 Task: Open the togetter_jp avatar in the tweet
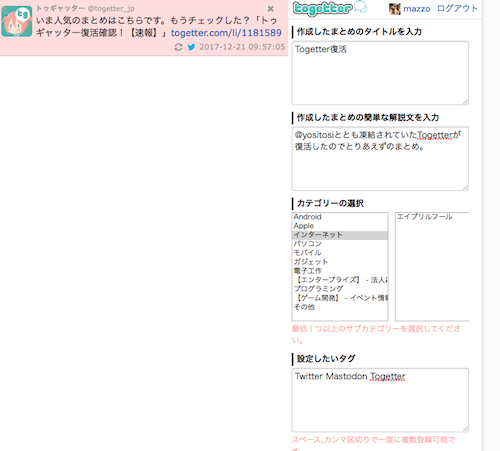point(17,21)
